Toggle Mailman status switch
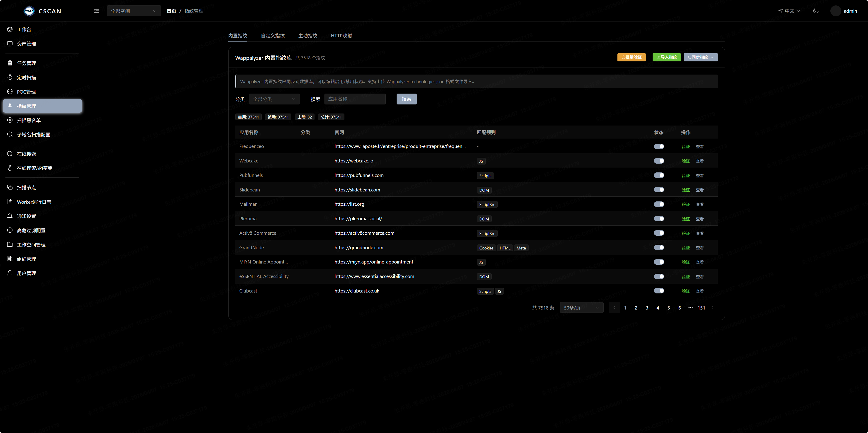The height and width of the screenshot is (433, 868). coord(659,204)
